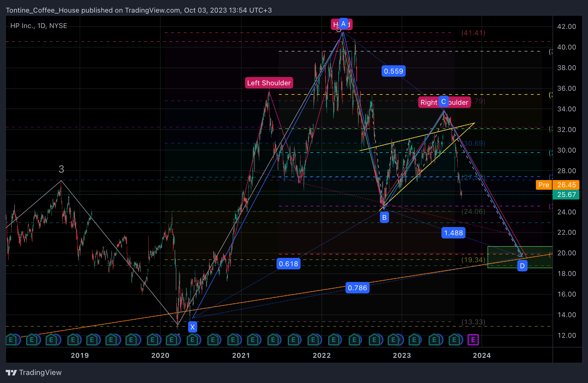Select the 0.618 ratio label
Screen dimensions: 588x383
pyautogui.click(x=289, y=264)
